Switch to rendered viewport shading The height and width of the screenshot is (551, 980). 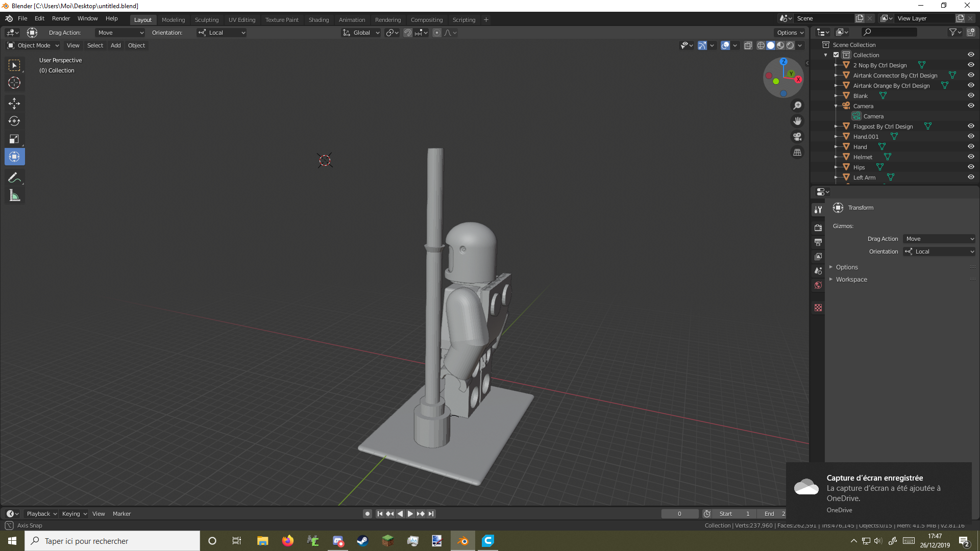790,45
